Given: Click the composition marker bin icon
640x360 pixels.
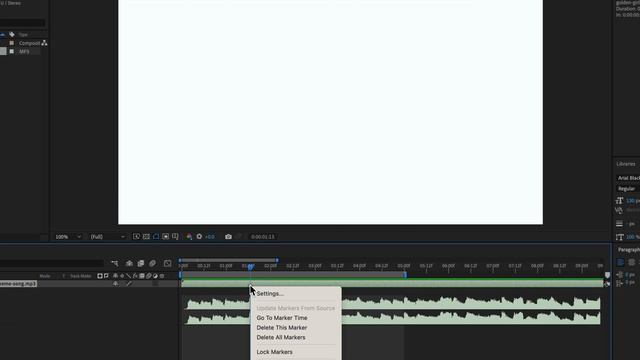Looking at the screenshot, I should click(x=607, y=275).
